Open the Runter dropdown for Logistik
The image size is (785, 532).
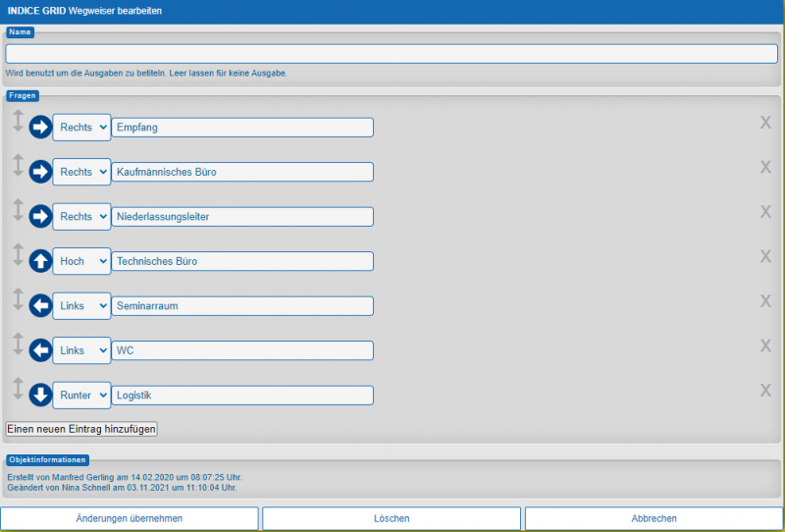[81, 395]
